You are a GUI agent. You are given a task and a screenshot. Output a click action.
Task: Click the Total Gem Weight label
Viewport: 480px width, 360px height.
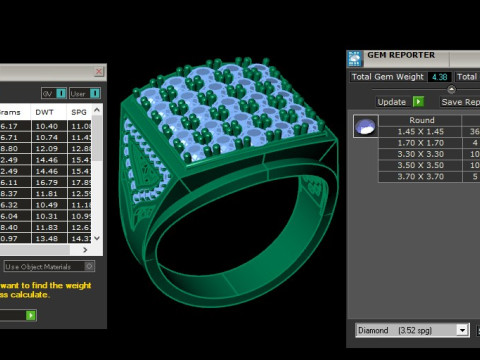(x=388, y=77)
